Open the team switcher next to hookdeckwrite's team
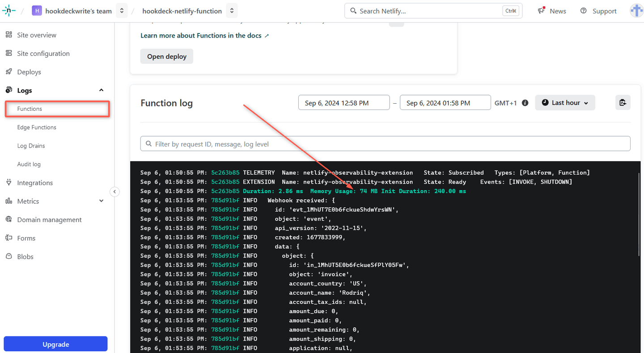 coord(122,10)
